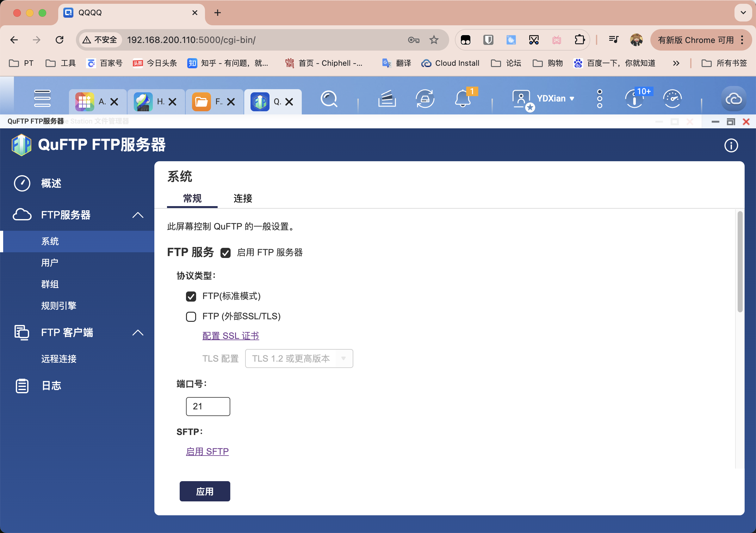Open the 论坛 bookmarks folder
The width and height of the screenshot is (756, 533).
pos(506,63)
